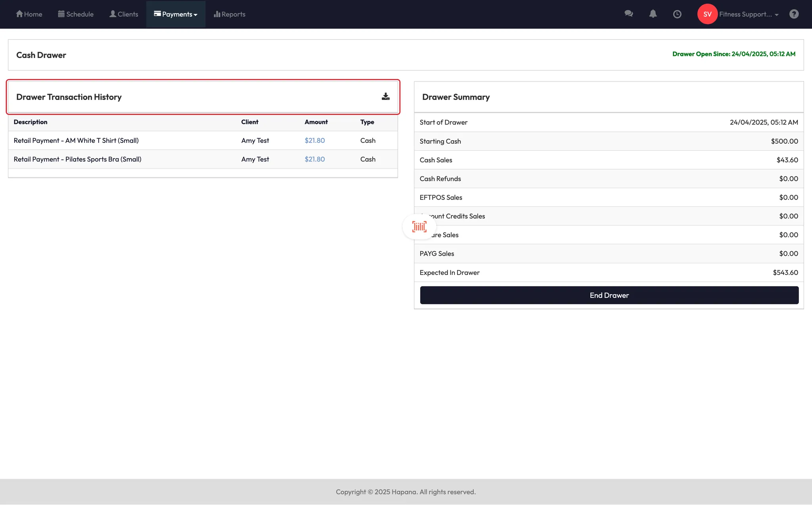812x505 pixels.
Task: Download the drawer transaction history
Action: tap(385, 96)
